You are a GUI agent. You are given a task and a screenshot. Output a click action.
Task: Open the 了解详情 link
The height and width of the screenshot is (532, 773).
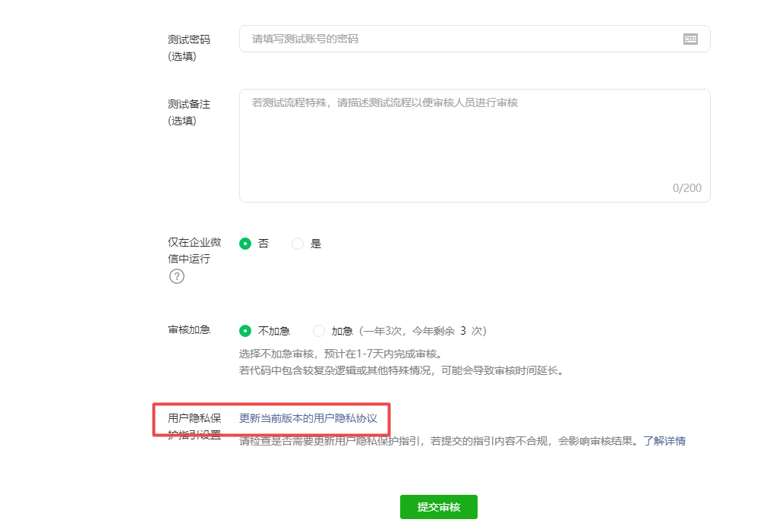point(664,441)
